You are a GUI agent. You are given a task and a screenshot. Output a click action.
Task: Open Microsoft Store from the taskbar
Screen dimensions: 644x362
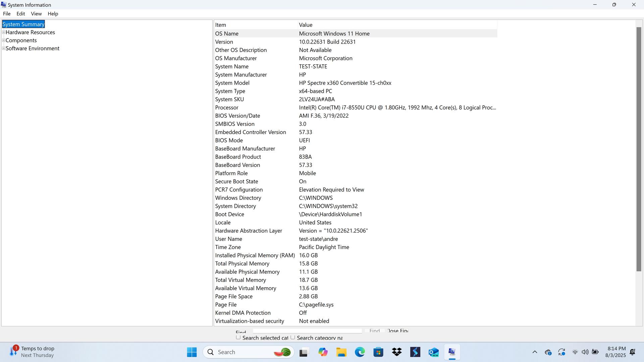tap(378, 352)
